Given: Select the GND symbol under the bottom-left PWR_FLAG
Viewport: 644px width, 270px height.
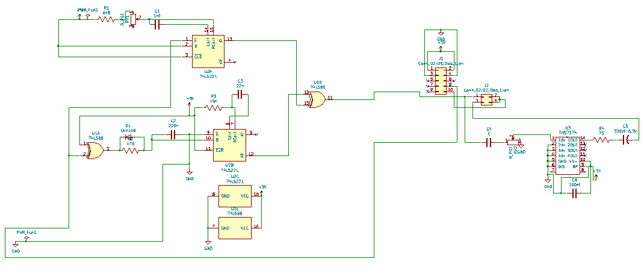Looking at the screenshot, I should click(x=15, y=245).
